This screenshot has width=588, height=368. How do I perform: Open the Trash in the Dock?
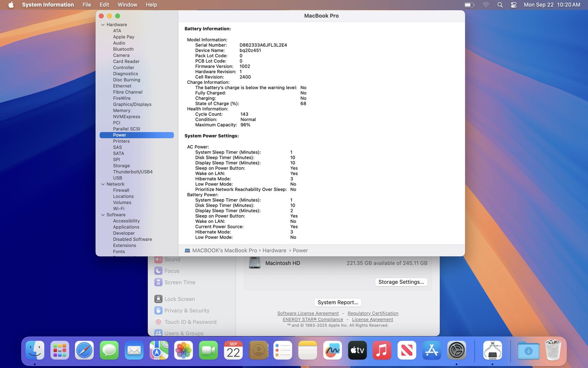point(553,350)
